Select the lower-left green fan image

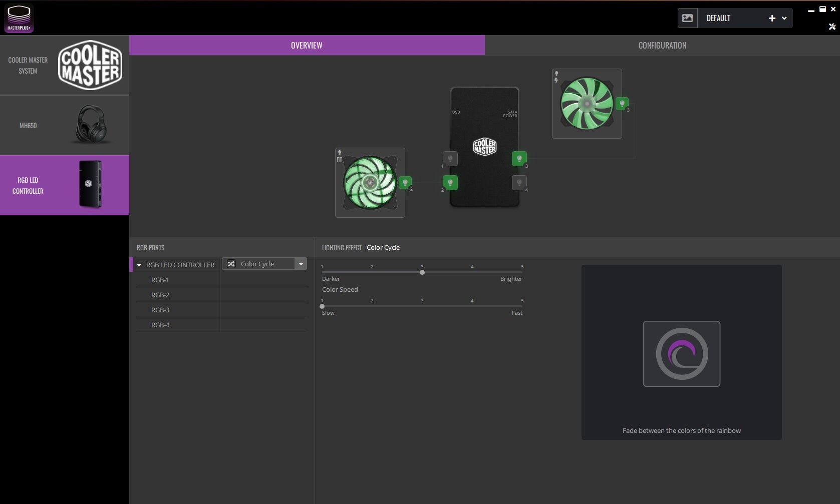tap(370, 183)
